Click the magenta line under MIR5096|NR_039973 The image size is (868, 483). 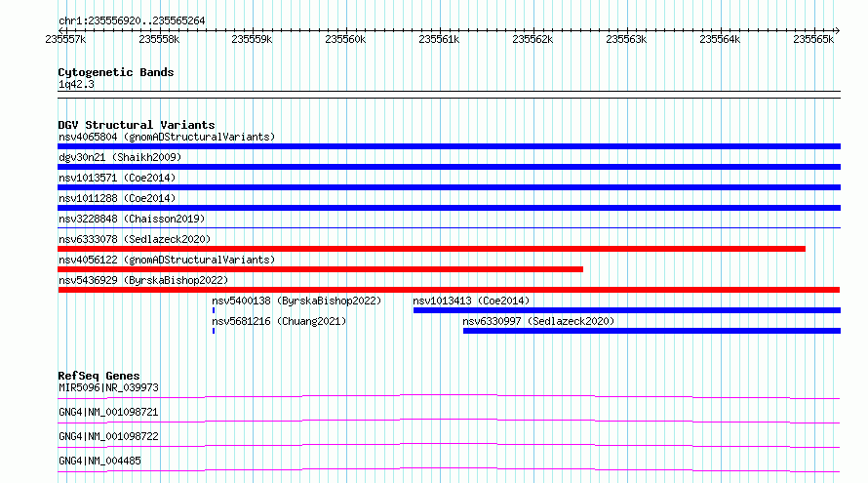(x=449, y=396)
